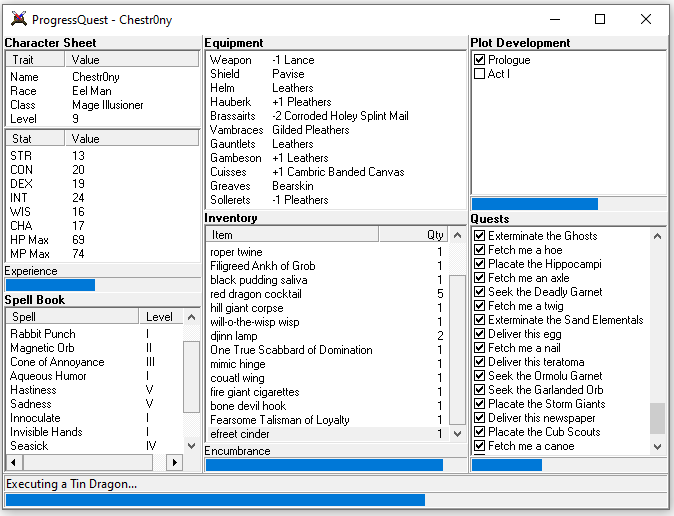Click the Brassairts Corroded Holey Splint Mail row
The image size is (674, 516).
tap(336, 116)
